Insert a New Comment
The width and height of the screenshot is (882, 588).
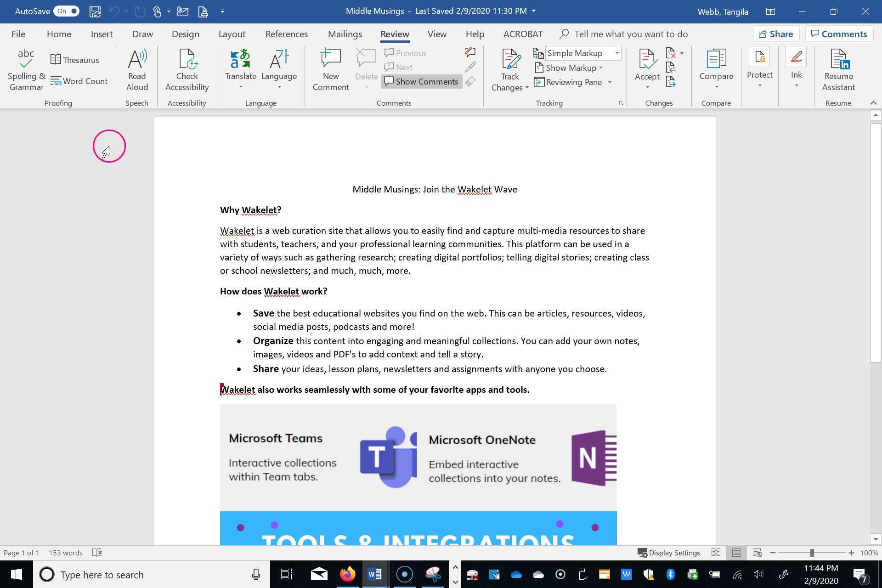tap(330, 69)
